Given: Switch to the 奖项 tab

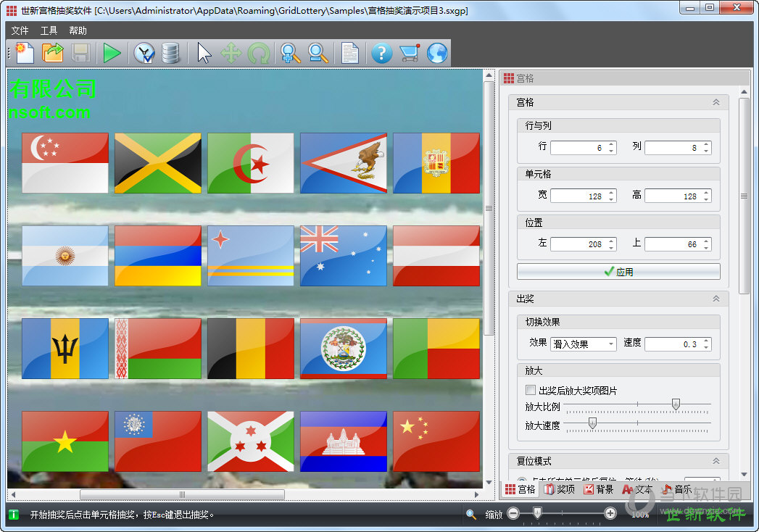Looking at the screenshot, I should point(559,489).
